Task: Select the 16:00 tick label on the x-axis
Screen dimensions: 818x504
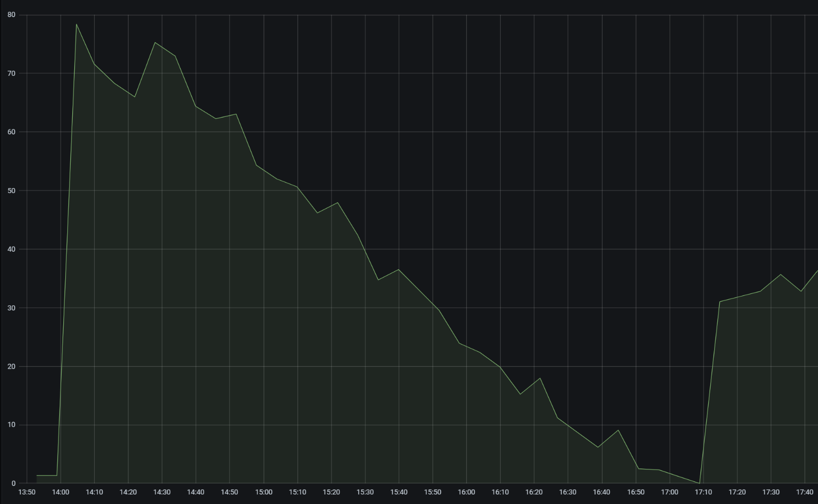Action: click(466, 492)
